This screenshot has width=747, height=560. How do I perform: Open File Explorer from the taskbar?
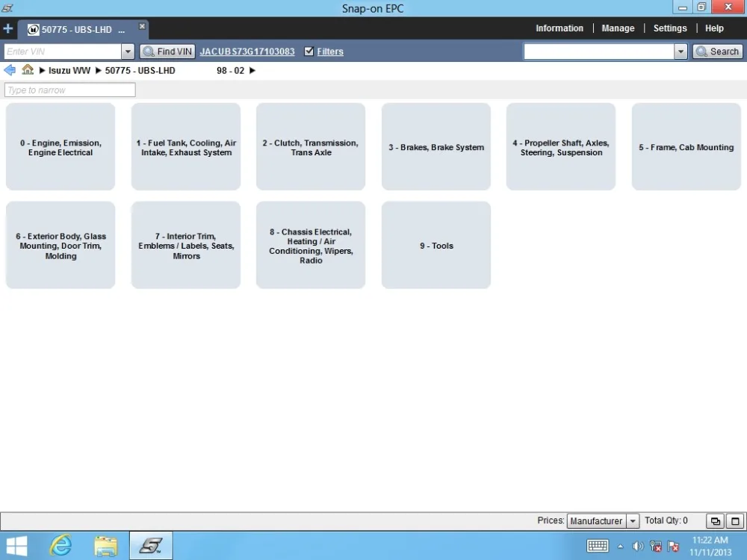point(106,546)
